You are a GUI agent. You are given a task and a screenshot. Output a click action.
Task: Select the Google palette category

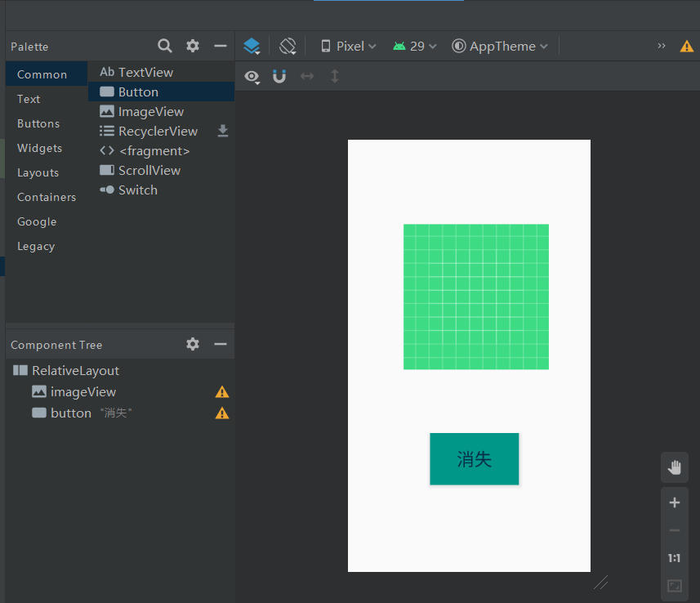coord(47,221)
